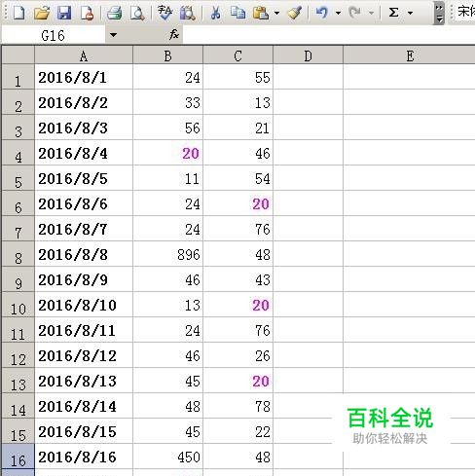Click cell with value 55 in row 1
This screenshot has width=475, height=476.
(237, 77)
